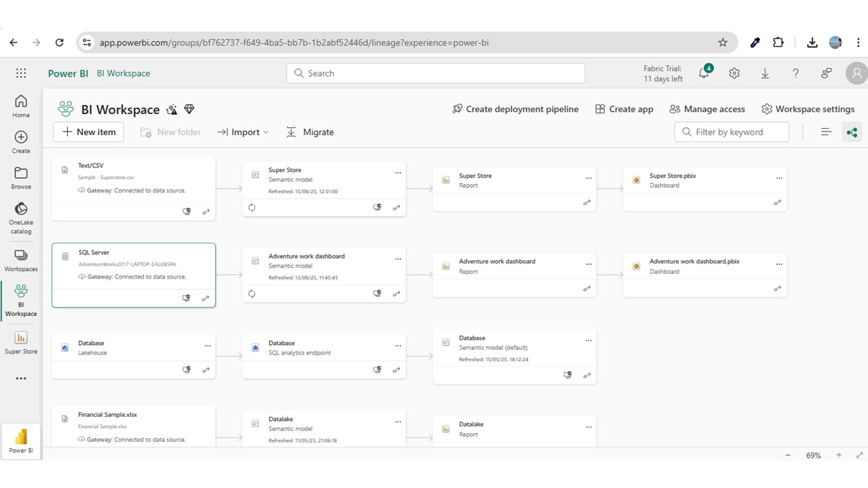Image resolution: width=868 pixels, height=488 pixels.
Task: Open Financial Sample.xlsx data source title
Action: 108,414
